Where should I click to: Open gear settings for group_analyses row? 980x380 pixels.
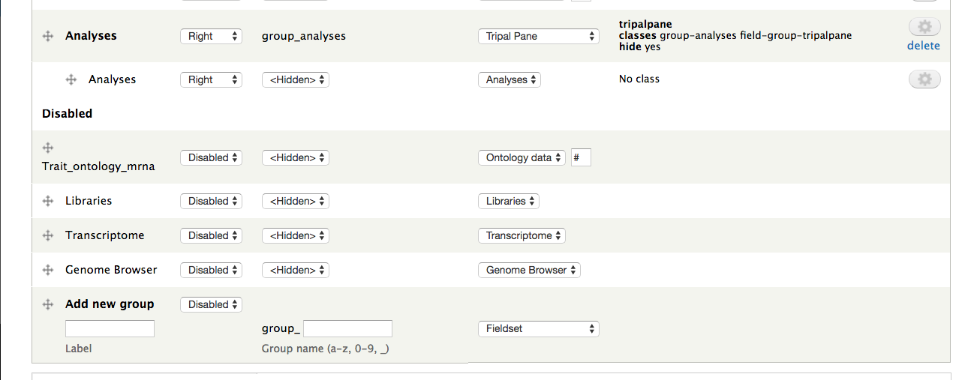924,27
